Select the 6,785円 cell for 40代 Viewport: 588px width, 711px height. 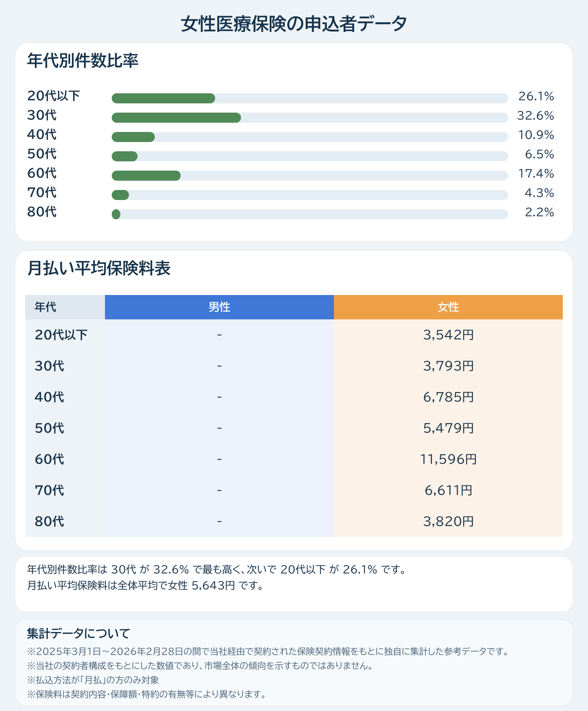[448, 397]
